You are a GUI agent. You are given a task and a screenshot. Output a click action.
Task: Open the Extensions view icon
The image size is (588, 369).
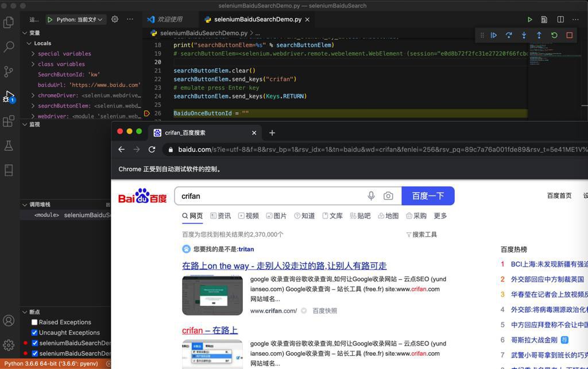pyautogui.click(x=9, y=121)
